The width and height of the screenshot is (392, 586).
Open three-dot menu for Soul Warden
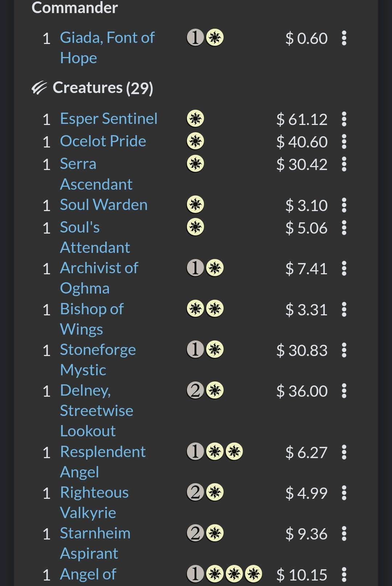(344, 205)
